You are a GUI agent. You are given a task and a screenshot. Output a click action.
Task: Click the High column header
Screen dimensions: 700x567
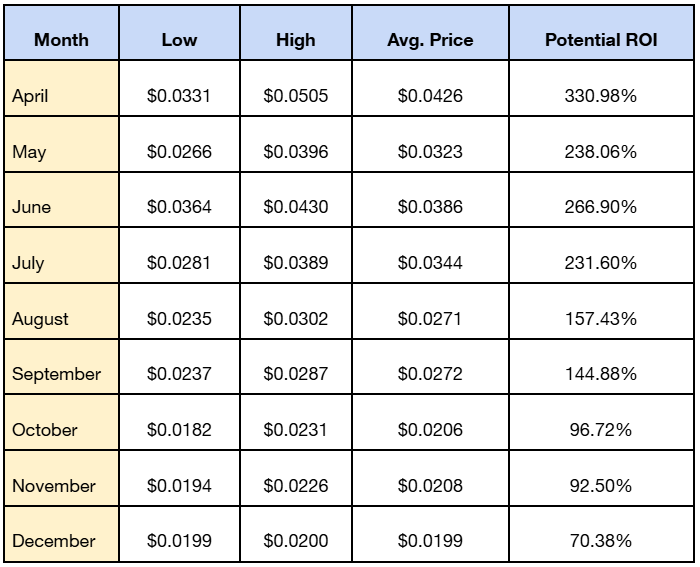pos(295,40)
